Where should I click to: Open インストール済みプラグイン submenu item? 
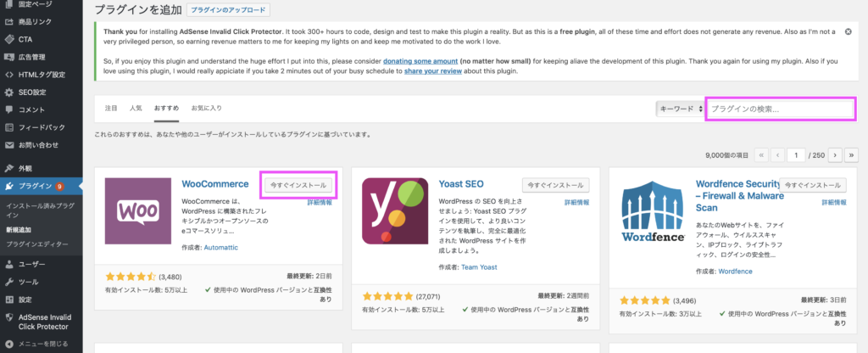click(40, 210)
